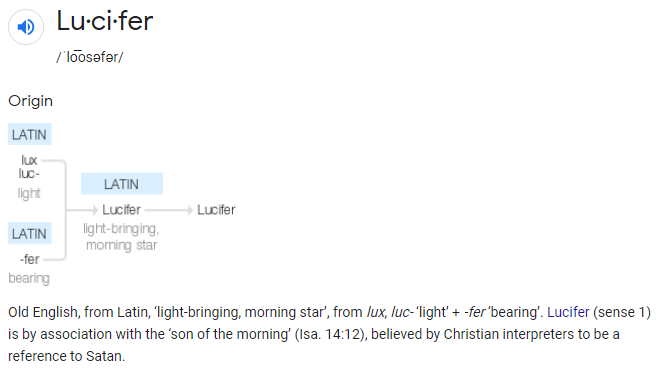The height and width of the screenshot is (376, 661).
Task: Click the luc- root in the diagram
Action: pos(29,173)
